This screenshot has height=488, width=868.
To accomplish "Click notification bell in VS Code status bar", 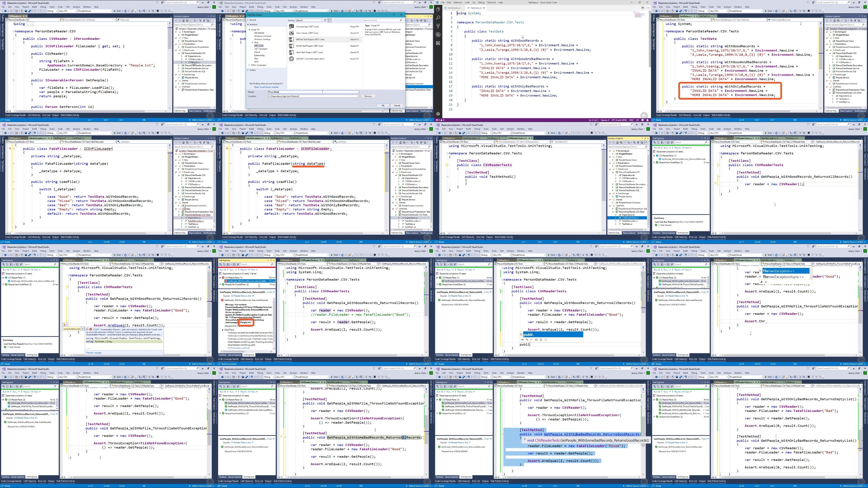I will click(647, 120).
